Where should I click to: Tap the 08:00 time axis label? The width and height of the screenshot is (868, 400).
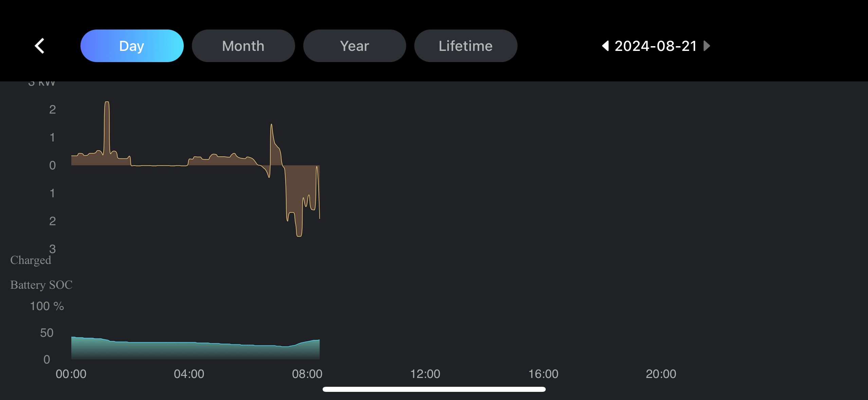[x=307, y=374]
